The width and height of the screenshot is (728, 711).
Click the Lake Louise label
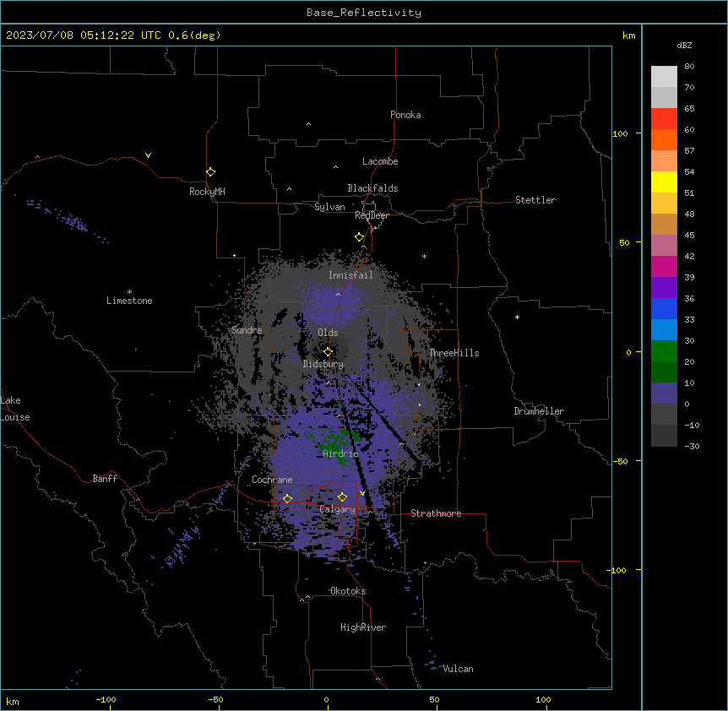tap(15, 409)
